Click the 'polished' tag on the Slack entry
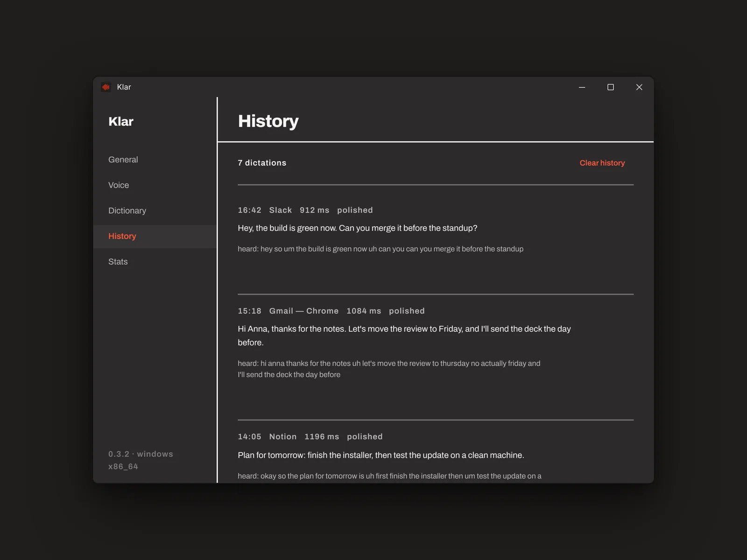 pos(355,210)
